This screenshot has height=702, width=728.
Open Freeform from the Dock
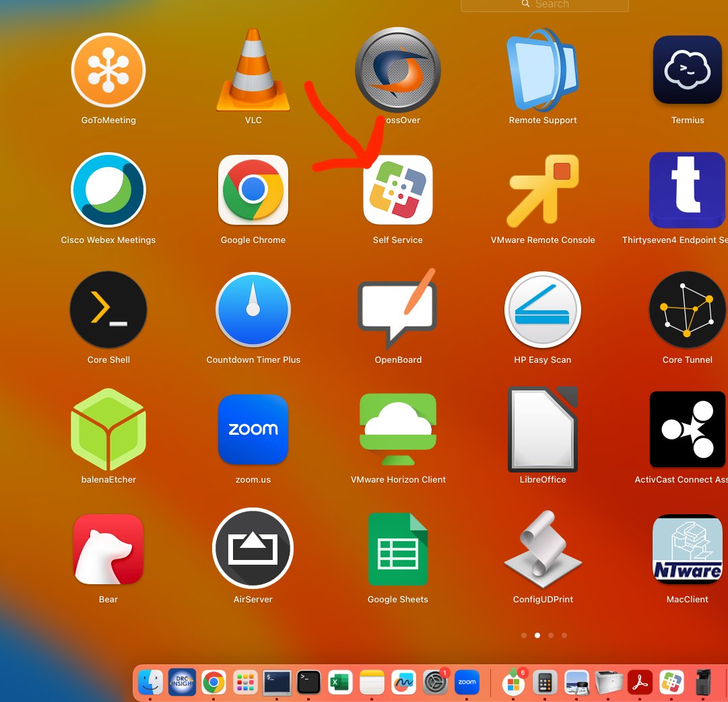403,682
